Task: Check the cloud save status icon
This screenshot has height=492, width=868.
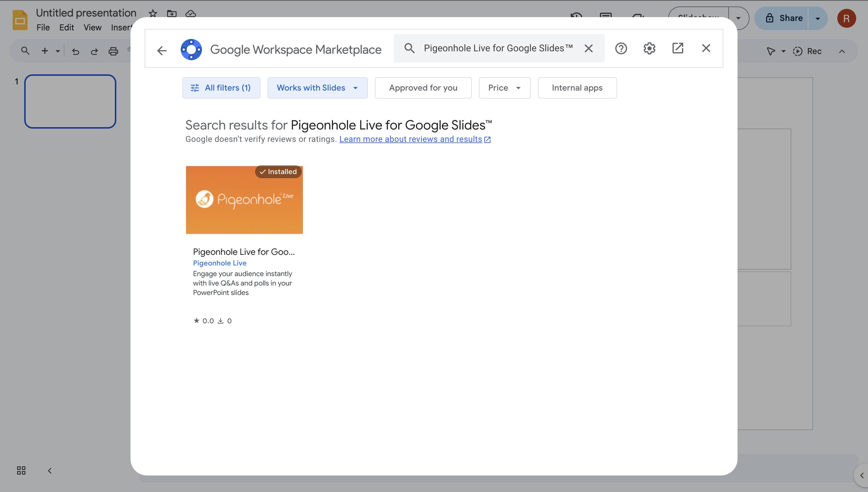Action: [191, 14]
